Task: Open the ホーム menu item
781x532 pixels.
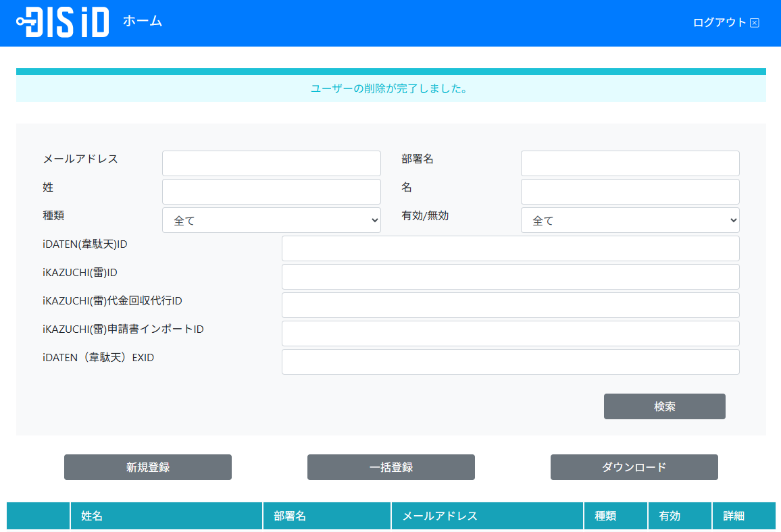Action: click(x=143, y=21)
